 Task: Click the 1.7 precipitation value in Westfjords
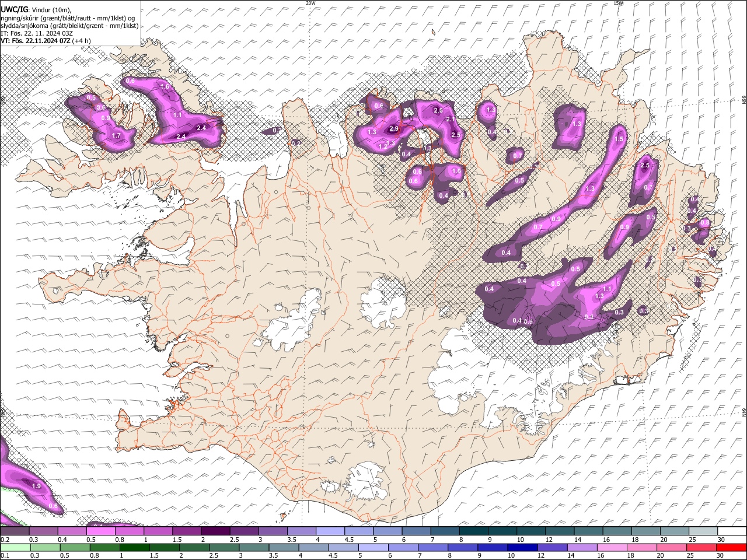coord(116,136)
